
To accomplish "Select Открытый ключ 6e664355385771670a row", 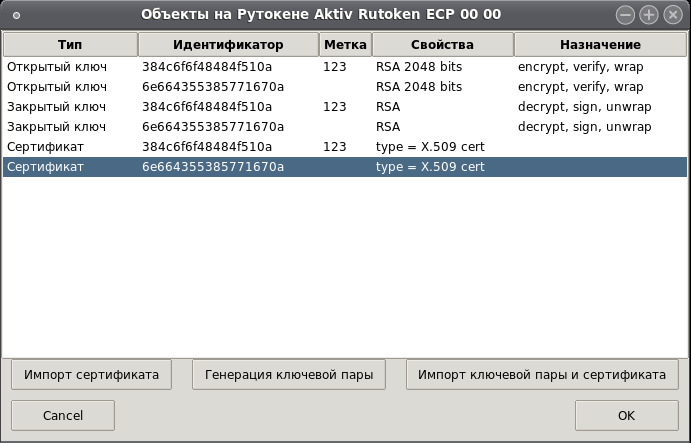I will pyautogui.click(x=345, y=87).
